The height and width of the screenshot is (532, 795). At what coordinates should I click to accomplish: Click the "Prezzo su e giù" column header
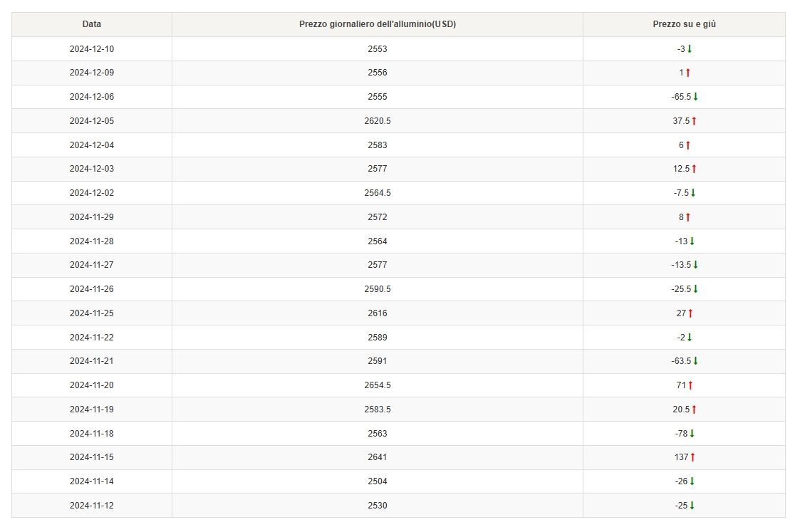point(684,24)
